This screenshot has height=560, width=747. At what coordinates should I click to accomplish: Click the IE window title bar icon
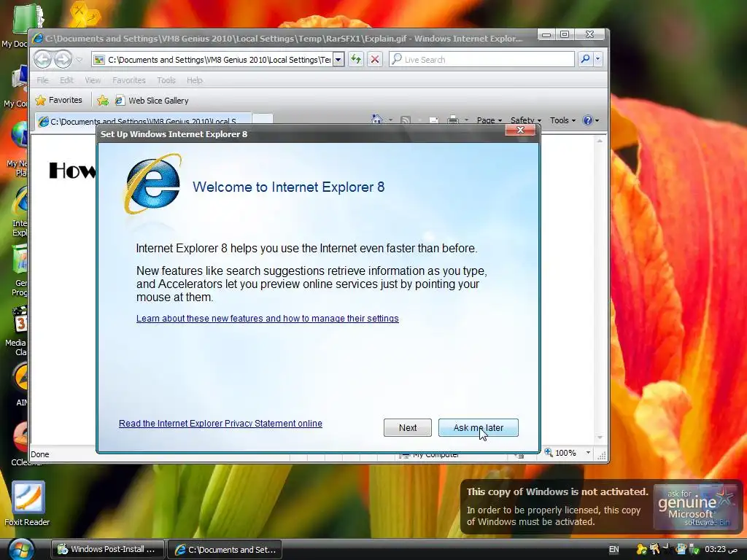tap(38, 38)
